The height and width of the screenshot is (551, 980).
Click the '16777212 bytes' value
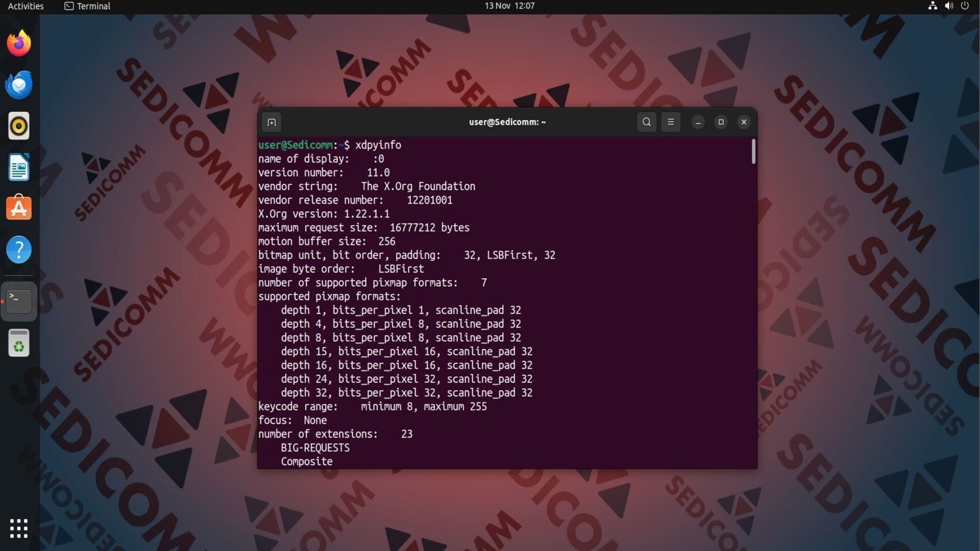pyautogui.click(x=430, y=228)
